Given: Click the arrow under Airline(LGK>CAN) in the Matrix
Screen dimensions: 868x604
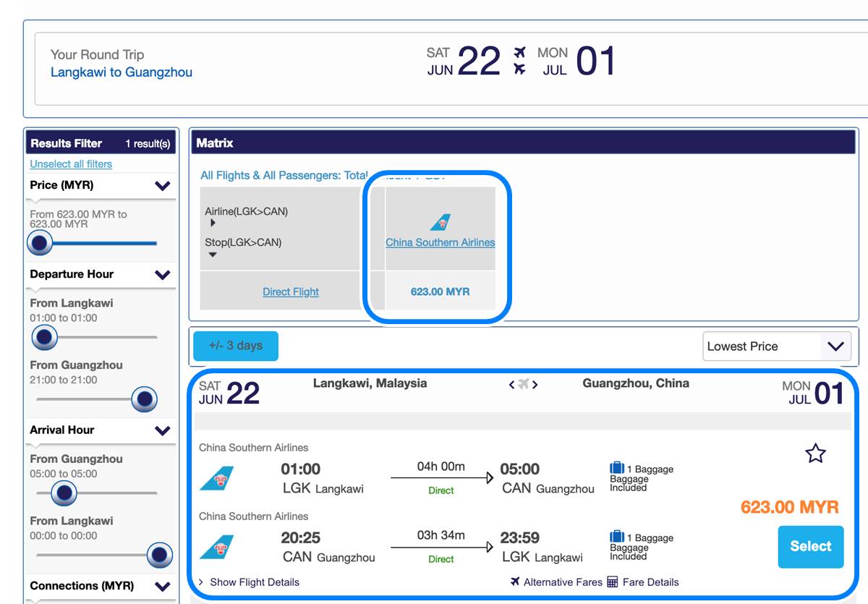Looking at the screenshot, I should click(x=213, y=224).
